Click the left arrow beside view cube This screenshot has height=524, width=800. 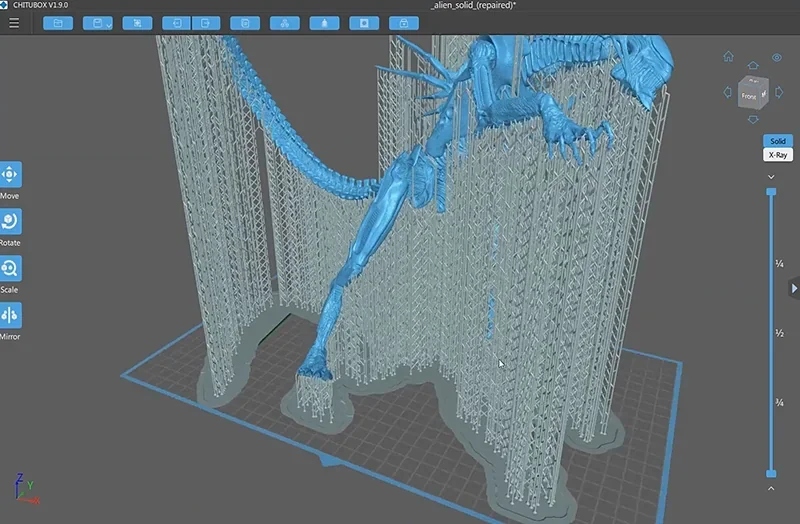click(x=728, y=92)
